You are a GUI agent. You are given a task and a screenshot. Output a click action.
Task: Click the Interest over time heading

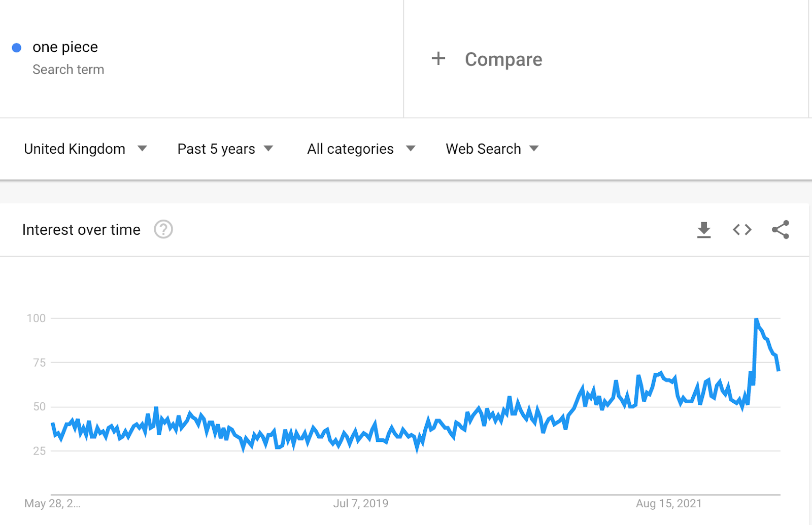click(x=81, y=230)
